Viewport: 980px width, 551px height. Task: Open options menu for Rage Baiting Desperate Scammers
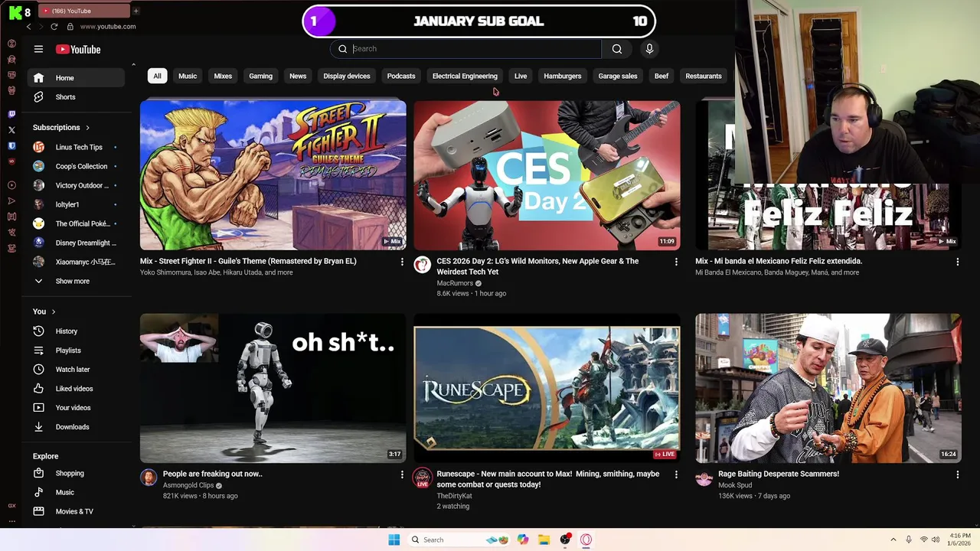click(x=957, y=474)
